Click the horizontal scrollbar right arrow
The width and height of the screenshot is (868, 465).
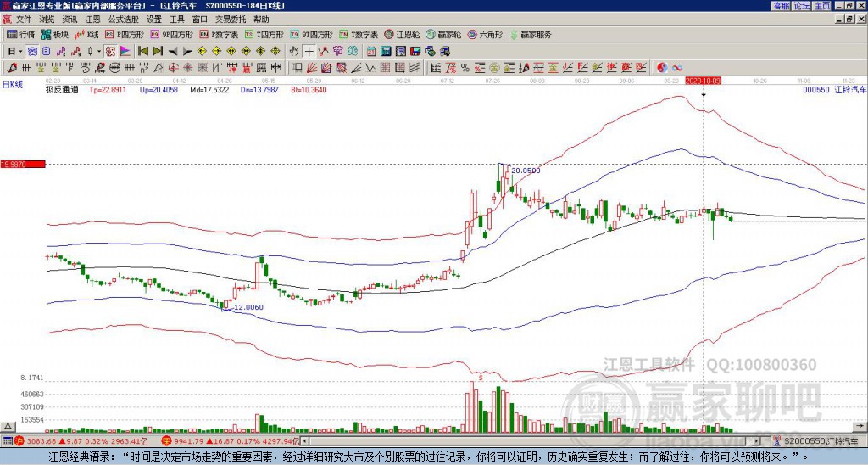point(757,441)
